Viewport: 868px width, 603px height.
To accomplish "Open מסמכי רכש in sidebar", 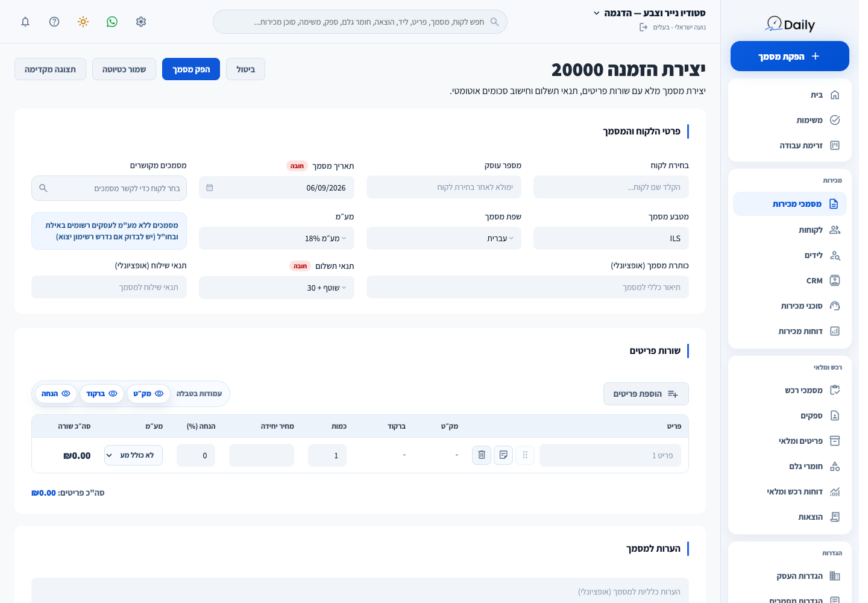I will (x=790, y=390).
